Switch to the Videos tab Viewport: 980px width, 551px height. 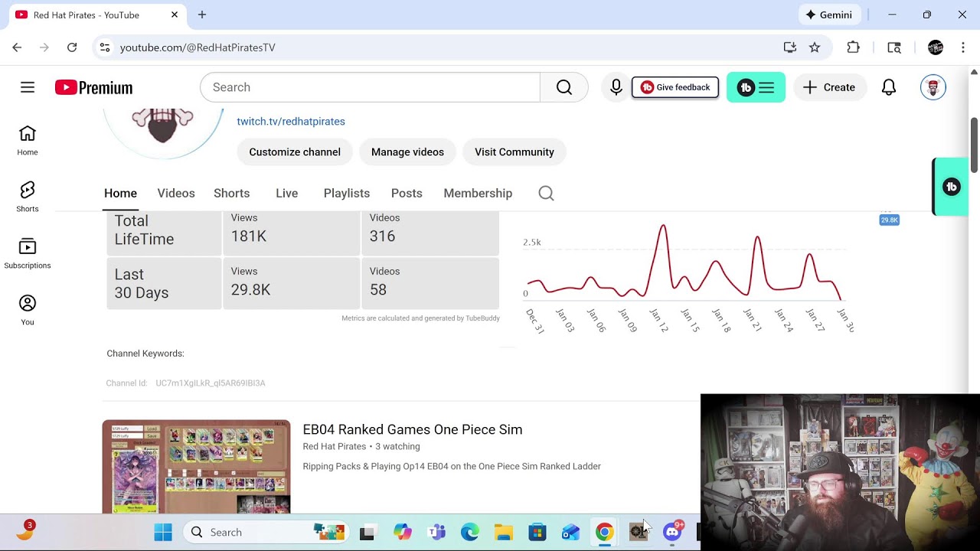point(176,194)
